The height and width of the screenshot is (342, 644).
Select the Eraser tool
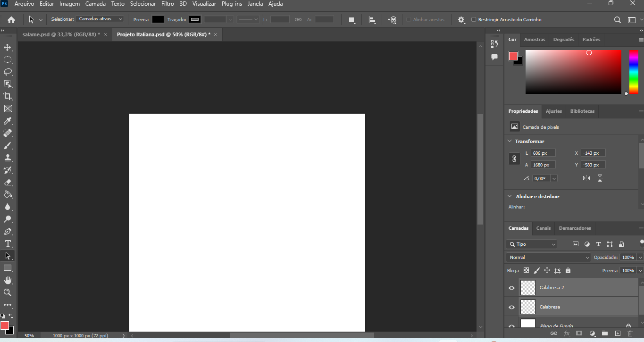(8, 183)
